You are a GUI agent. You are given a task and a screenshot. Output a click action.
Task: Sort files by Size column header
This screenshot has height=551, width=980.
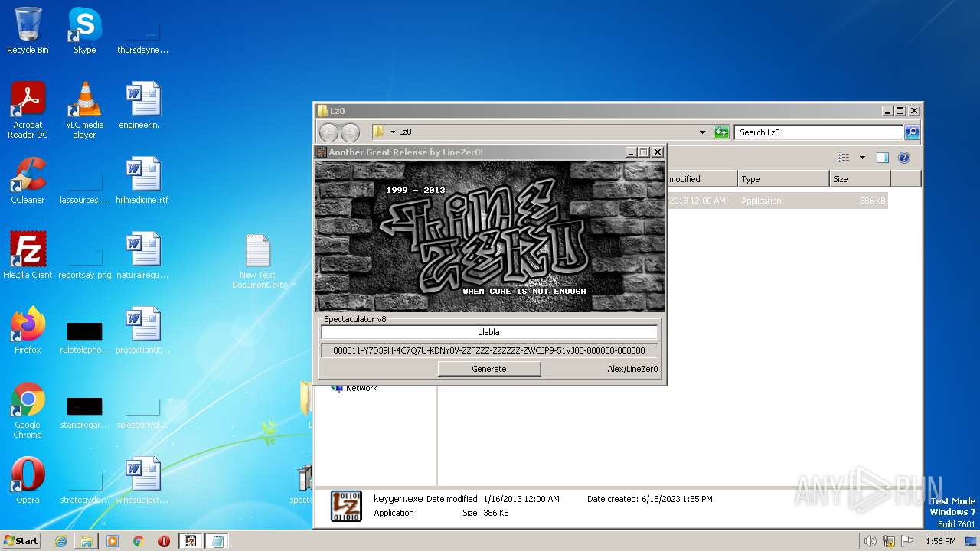[860, 179]
